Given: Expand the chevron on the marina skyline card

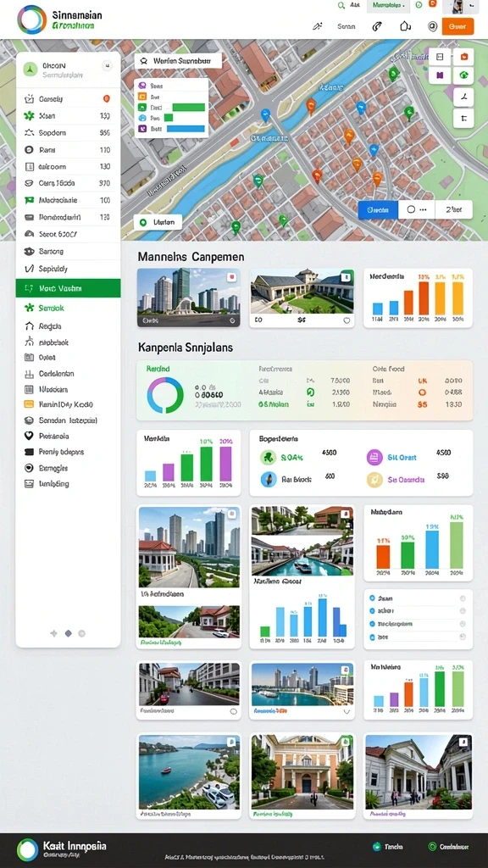Looking at the screenshot, I should [347, 711].
